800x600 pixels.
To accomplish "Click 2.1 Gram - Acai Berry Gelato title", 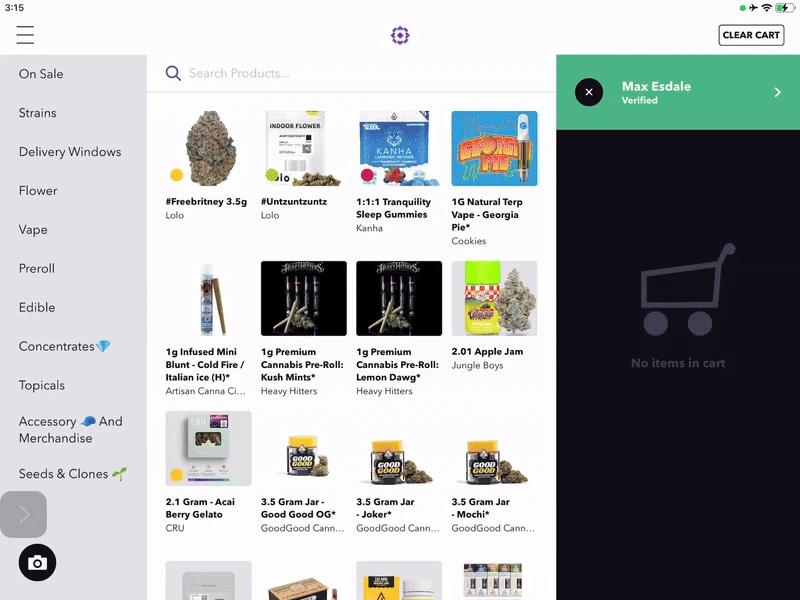I will point(200,508).
